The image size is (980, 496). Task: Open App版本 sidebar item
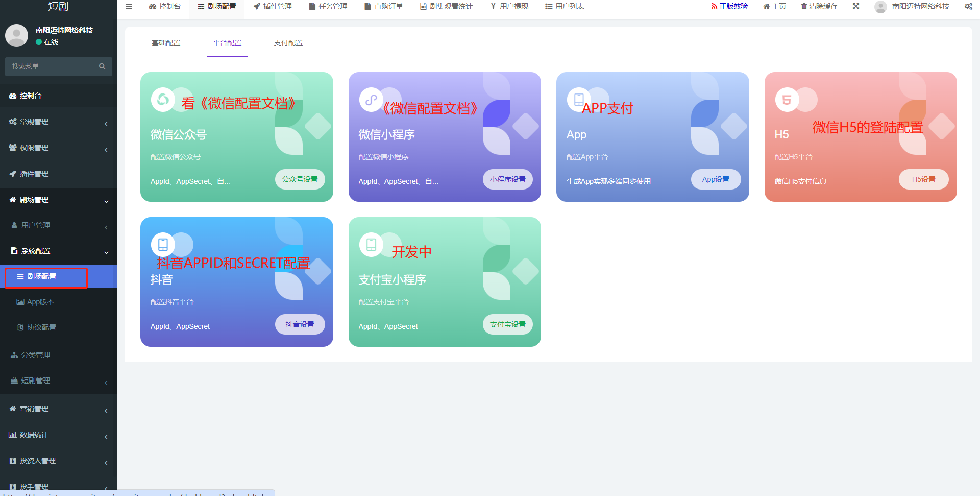[x=59, y=302]
